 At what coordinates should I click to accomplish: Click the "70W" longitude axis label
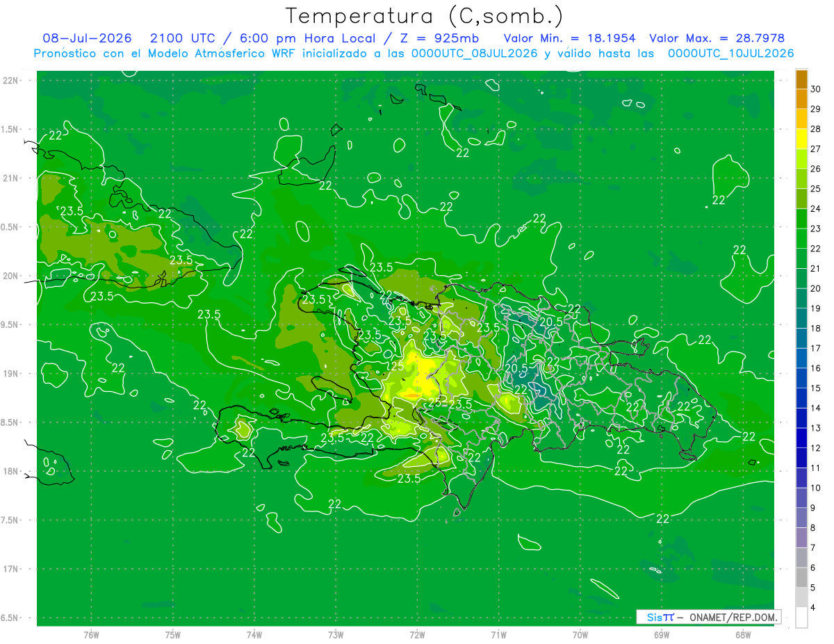580,634
